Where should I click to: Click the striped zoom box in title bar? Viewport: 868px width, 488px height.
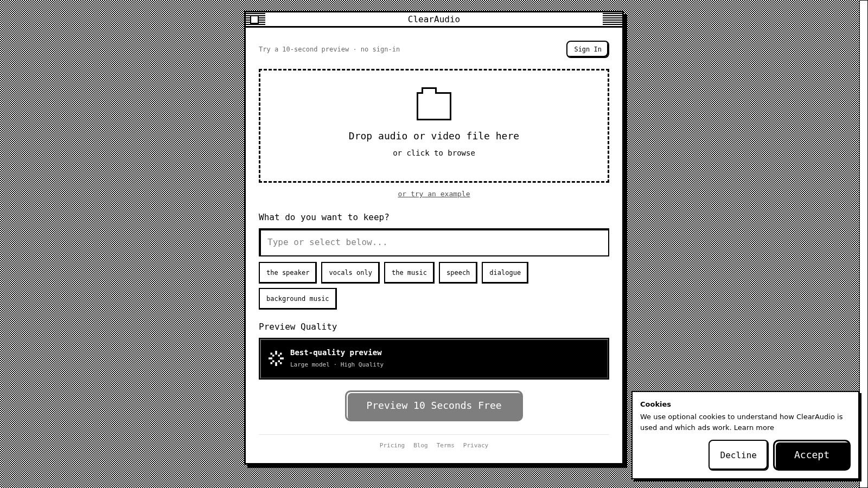[x=612, y=20]
